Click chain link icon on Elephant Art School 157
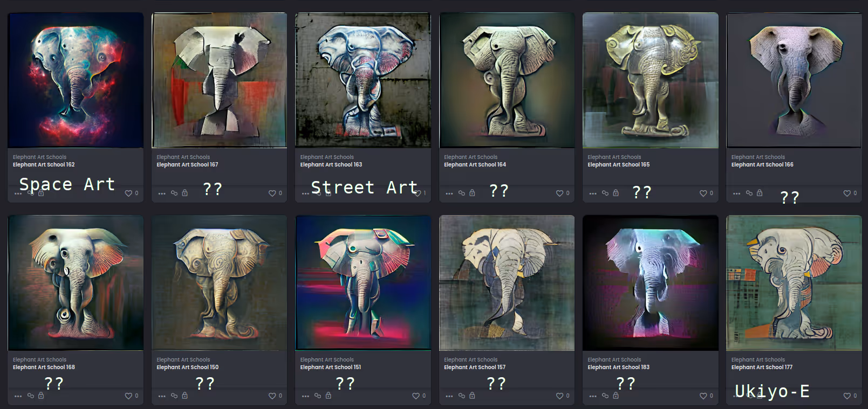The width and height of the screenshot is (868, 409). pyautogui.click(x=462, y=396)
